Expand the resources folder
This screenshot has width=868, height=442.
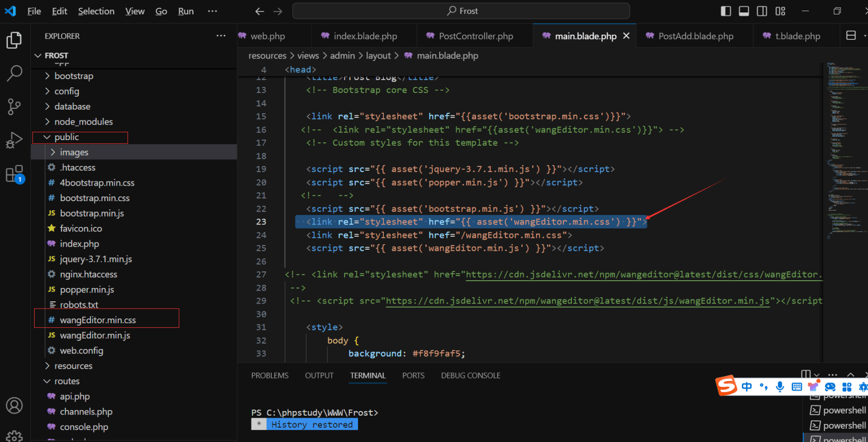[134, 365]
